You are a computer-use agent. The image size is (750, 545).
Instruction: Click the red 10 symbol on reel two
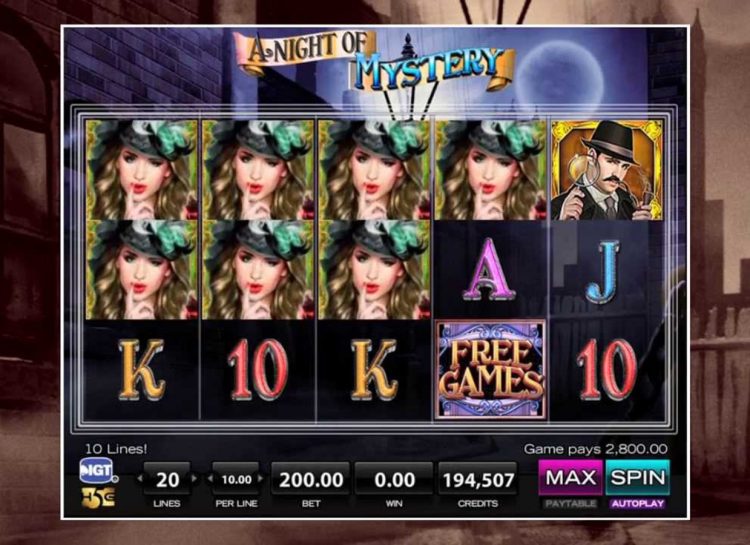tap(258, 370)
